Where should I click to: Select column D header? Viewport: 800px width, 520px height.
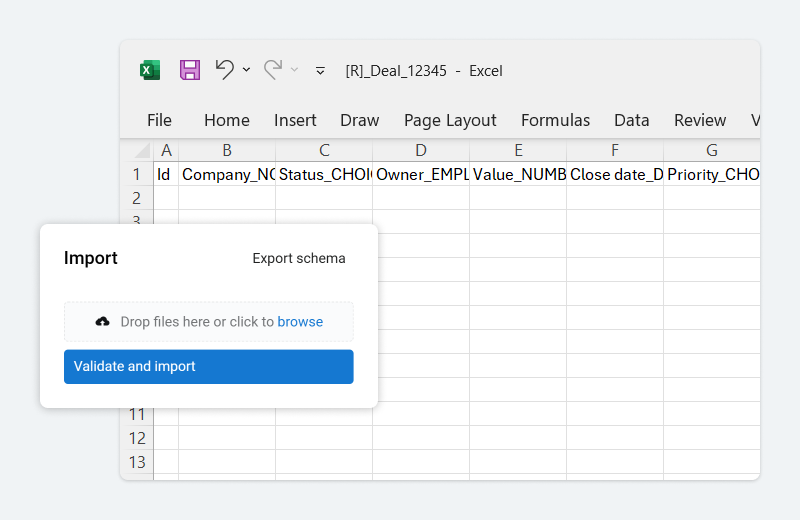[x=421, y=150]
